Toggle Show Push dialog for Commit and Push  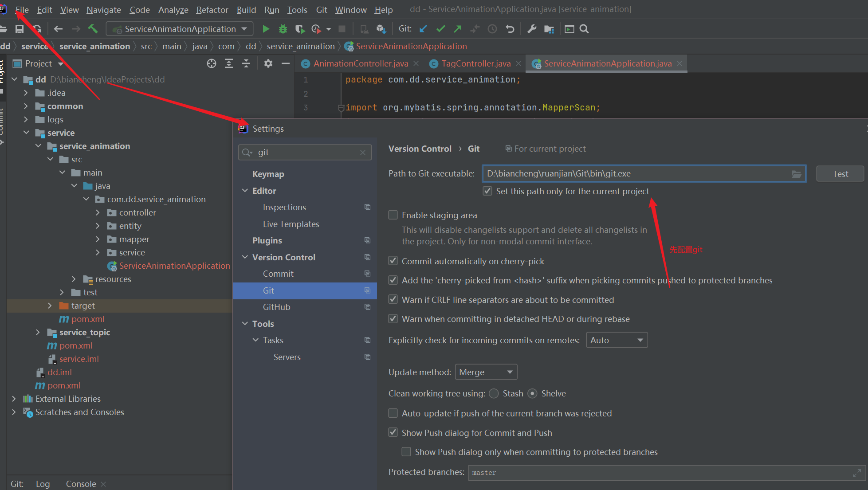[x=393, y=433]
